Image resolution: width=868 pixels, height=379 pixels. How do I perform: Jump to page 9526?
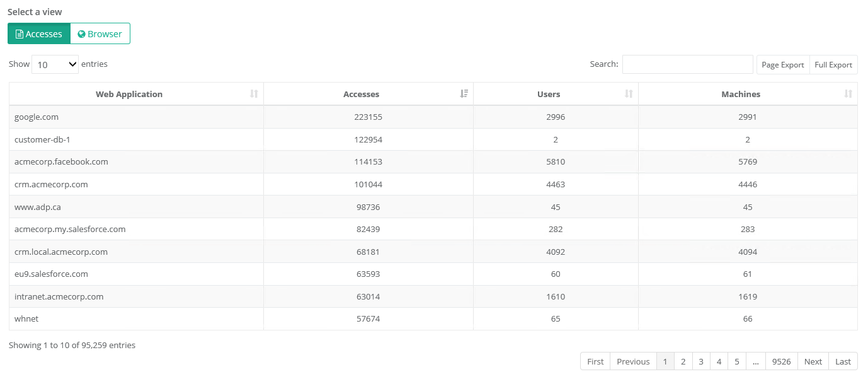tap(781, 361)
